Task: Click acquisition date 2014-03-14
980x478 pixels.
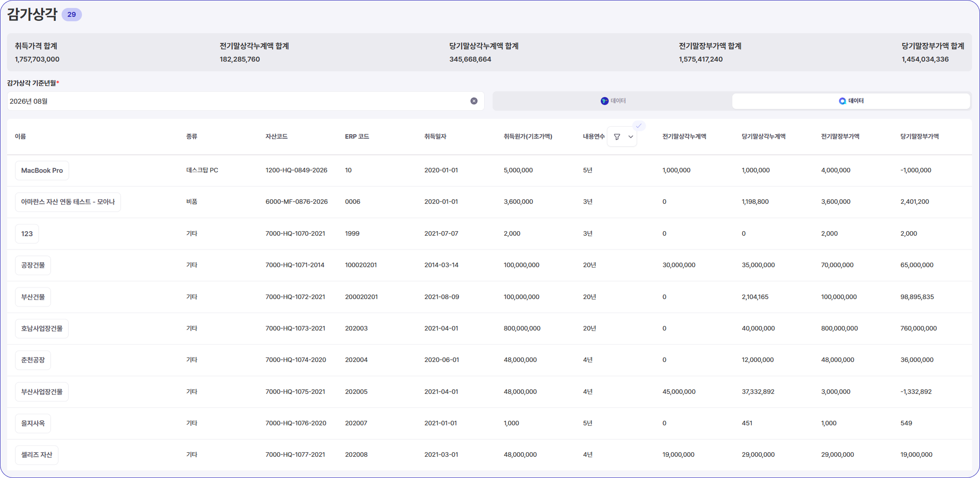Action: point(441,265)
